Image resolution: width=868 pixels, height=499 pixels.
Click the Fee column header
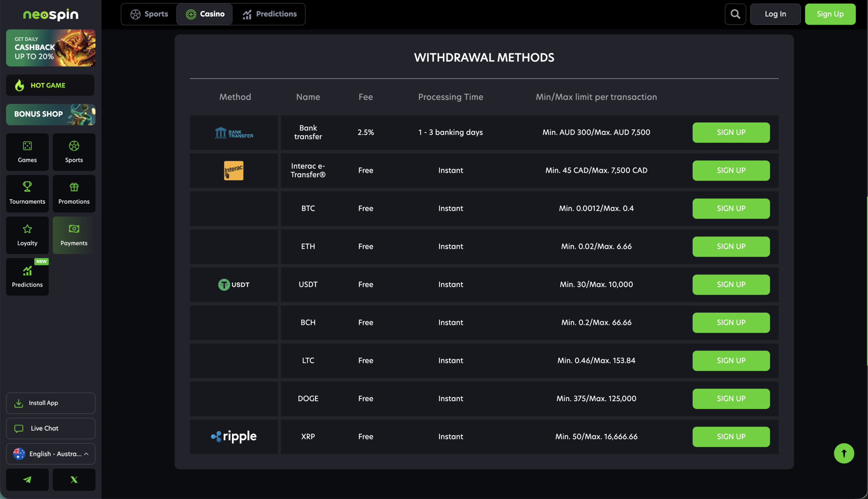tap(366, 97)
